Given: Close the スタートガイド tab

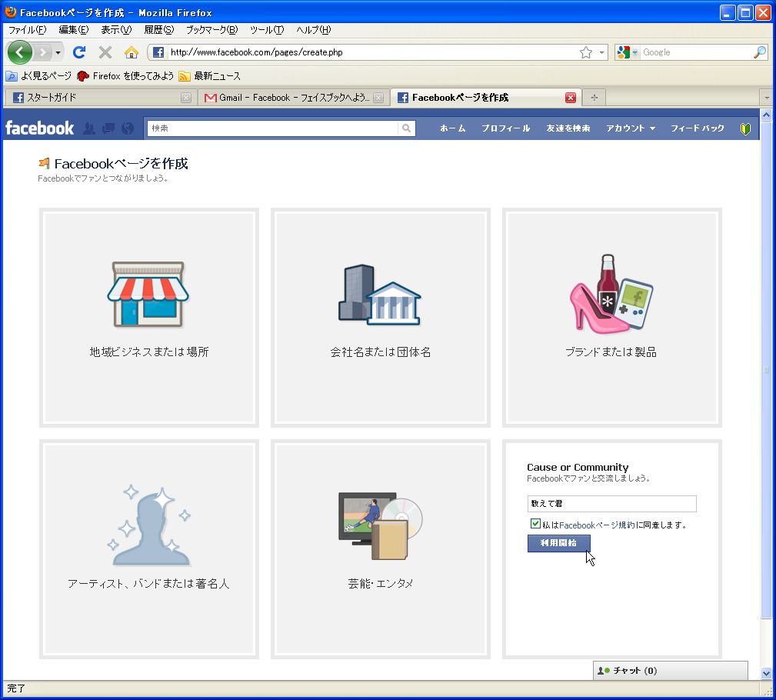Looking at the screenshot, I should tap(186, 98).
